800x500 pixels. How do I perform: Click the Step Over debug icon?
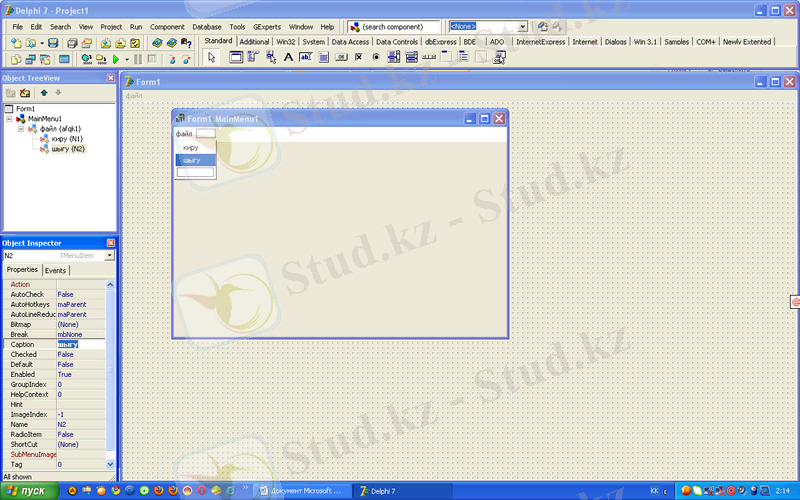click(186, 59)
